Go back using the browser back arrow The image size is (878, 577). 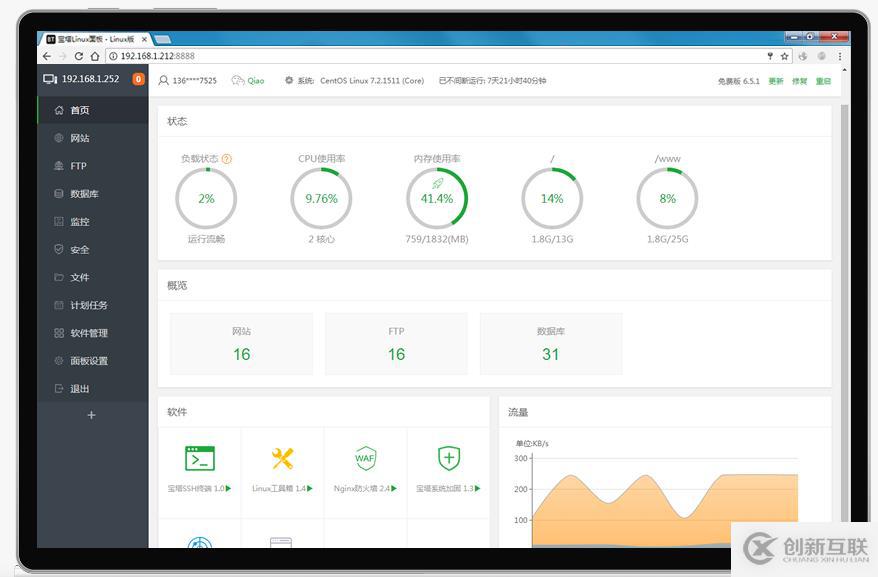coord(47,56)
